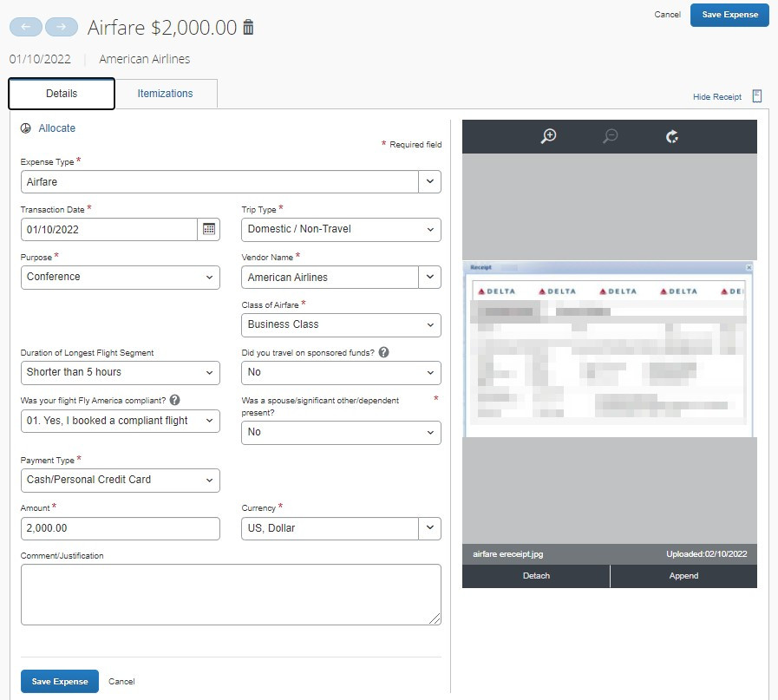The height and width of the screenshot is (700, 778).
Task: Click the trash icon to delete expense
Action: point(249,28)
